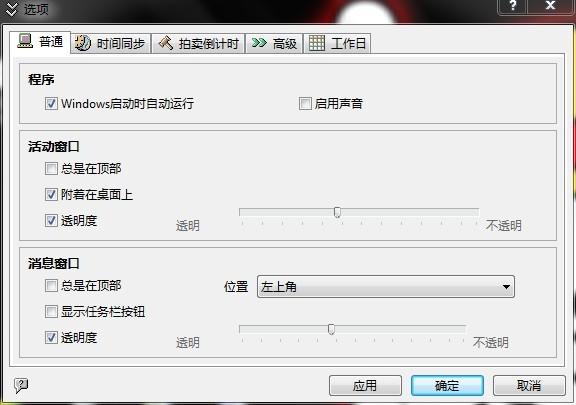Click the 活动窗口 transparency slider handle
This screenshot has width=576, height=405.
point(337,212)
